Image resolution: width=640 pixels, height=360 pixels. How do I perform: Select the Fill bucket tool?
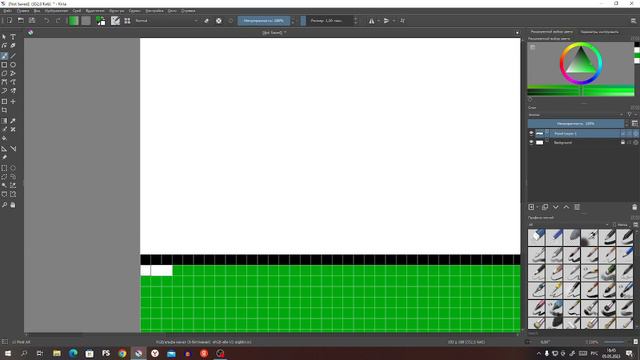click(x=4, y=138)
